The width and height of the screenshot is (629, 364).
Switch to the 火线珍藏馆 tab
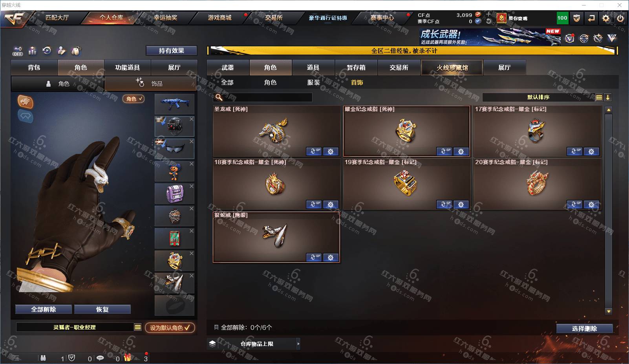tap(452, 68)
